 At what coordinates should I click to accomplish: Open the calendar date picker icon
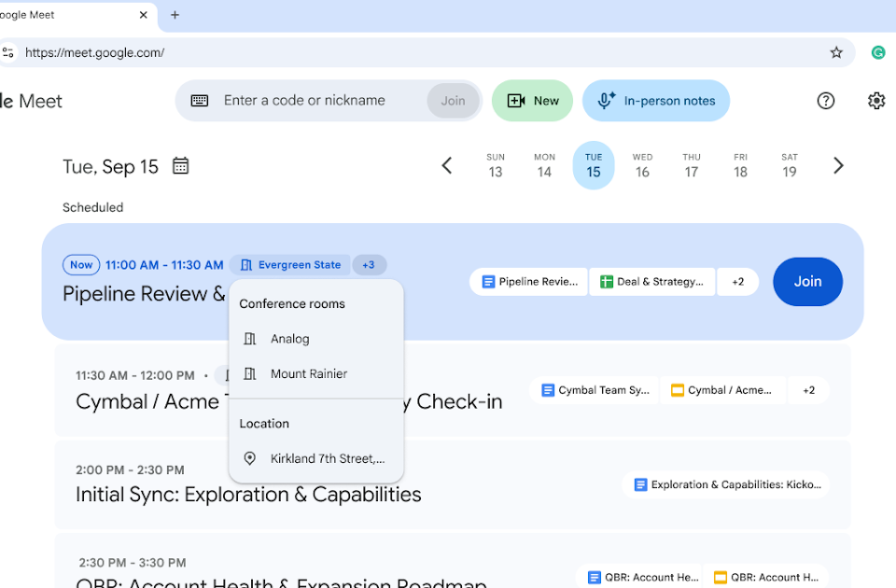pyautogui.click(x=180, y=166)
